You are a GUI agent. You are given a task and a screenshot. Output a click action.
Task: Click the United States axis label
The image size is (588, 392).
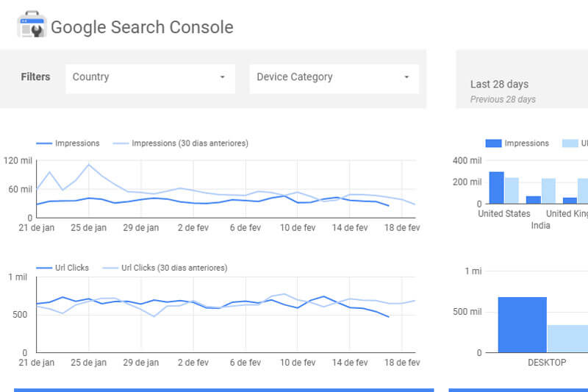click(x=504, y=214)
